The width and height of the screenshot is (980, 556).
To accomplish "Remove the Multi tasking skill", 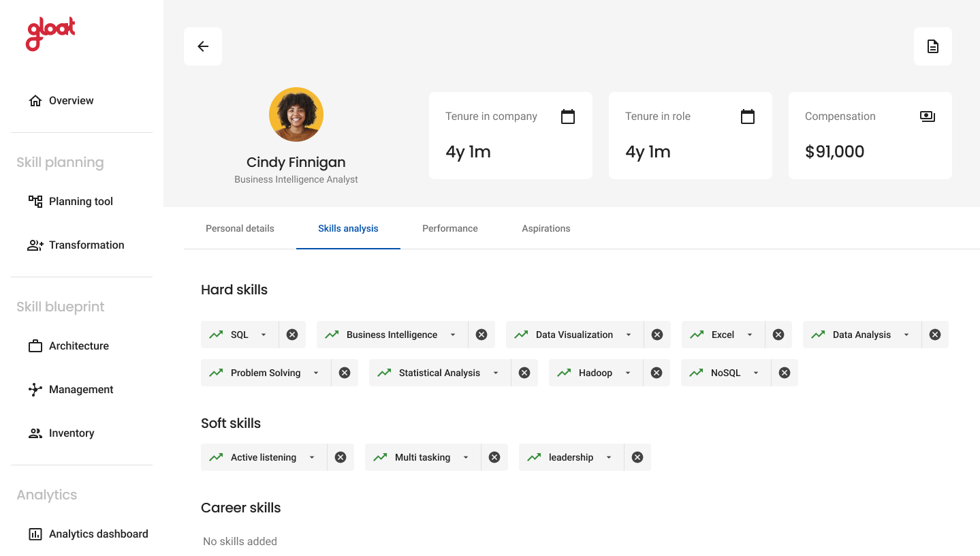I will [494, 457].
